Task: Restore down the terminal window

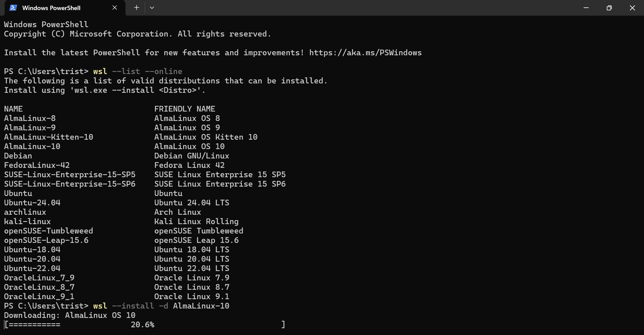Action: [x=609, y=8]
